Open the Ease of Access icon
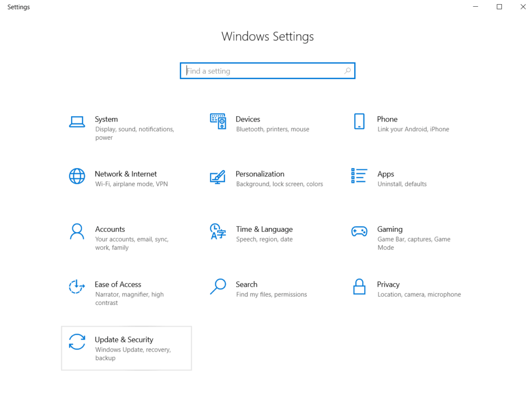Viewport: 532px width, 402px height. click(77, 287)
